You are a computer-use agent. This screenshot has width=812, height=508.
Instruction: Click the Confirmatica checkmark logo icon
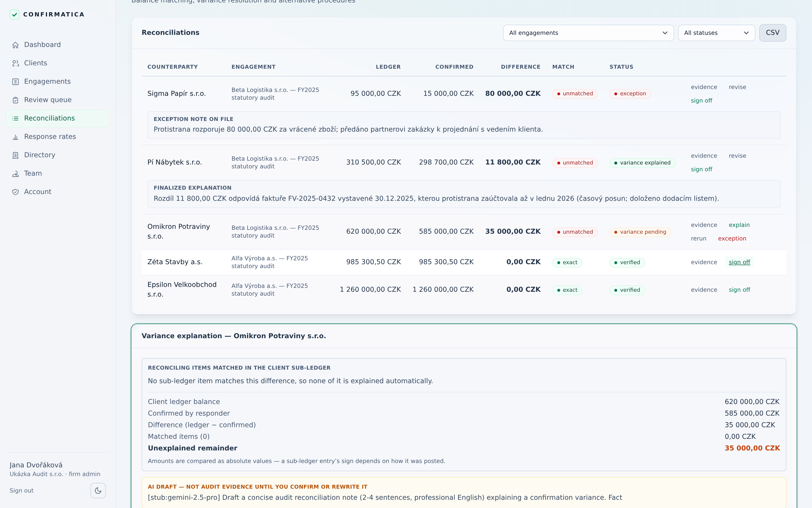click(x=14, y=15)
